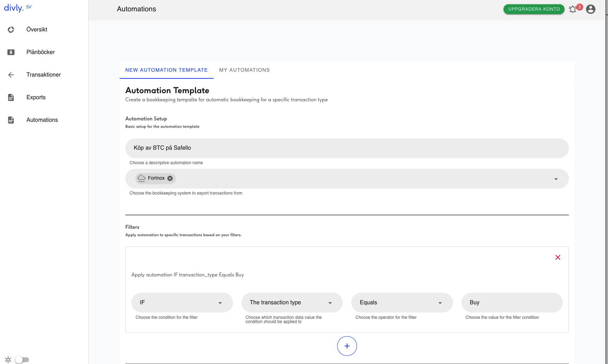Screen dimensions: 608x364
Task: Open the Equals operator dropdown
Action: click(402, 303)
